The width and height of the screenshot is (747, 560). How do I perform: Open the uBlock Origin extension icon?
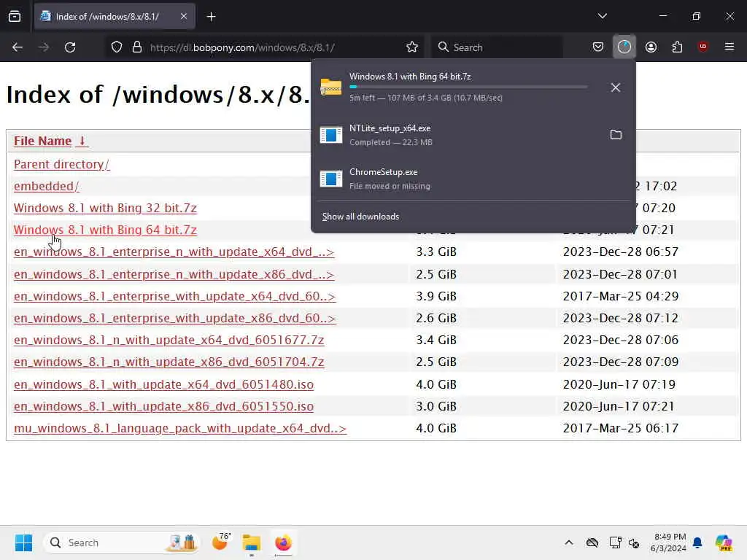pos(703,47)
